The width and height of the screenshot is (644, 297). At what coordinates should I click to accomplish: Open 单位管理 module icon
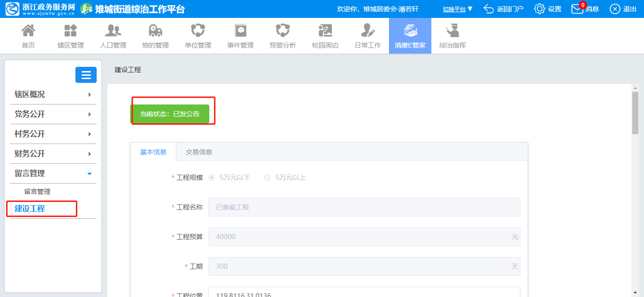198,31
